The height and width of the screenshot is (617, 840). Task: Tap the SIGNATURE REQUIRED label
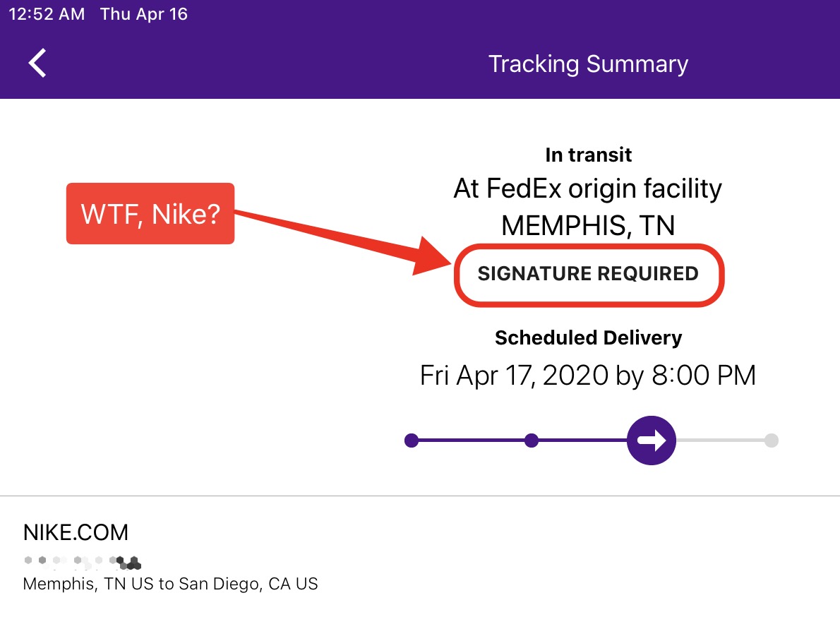(x=588, y=274)
